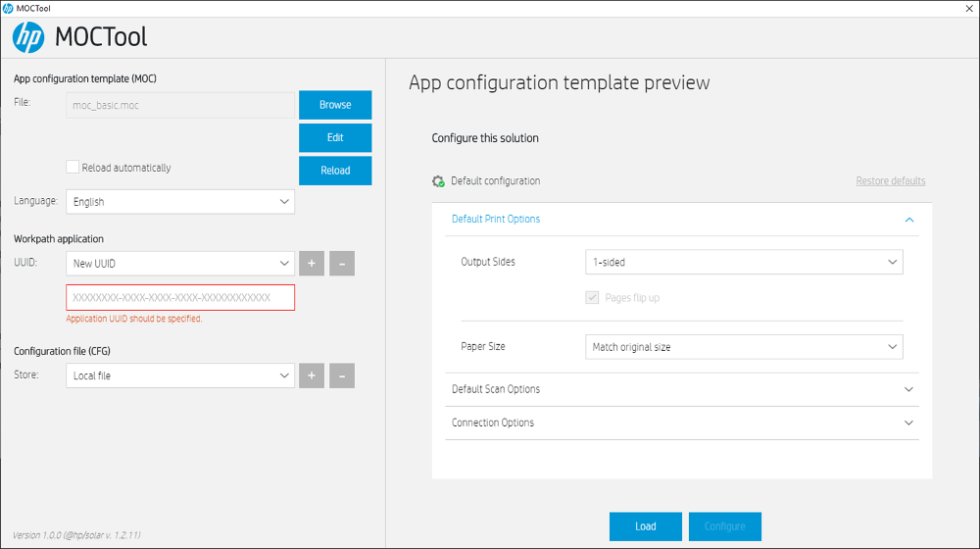Viewport: 980px width, 549px height.
Task: Open the Store dropdown showing Local file
Action: pos(180,375)
